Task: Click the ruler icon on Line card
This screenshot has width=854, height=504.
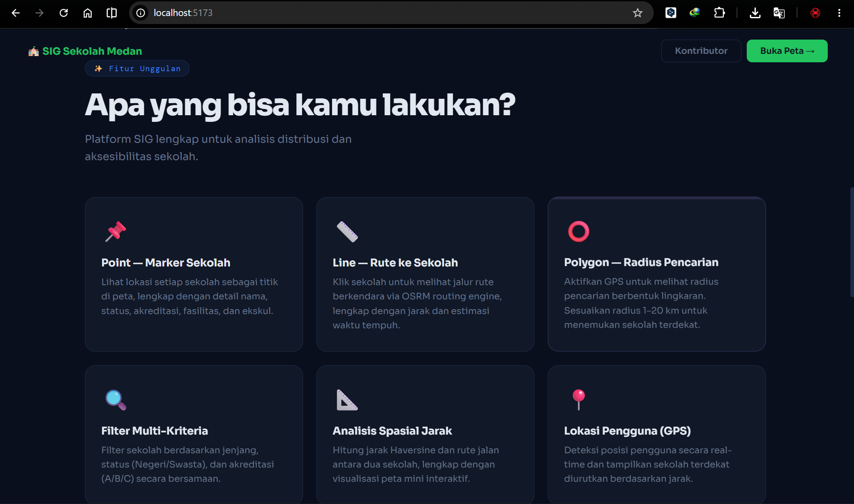Action: (347, 231)
